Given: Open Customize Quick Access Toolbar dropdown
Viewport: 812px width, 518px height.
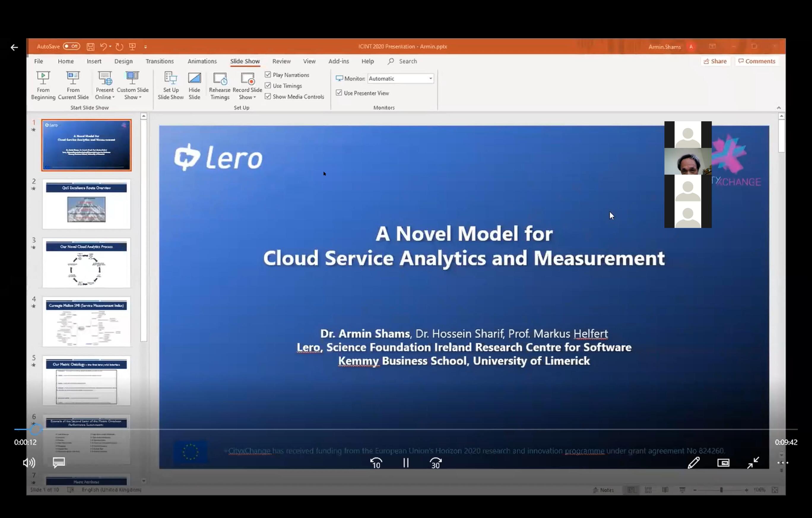Looking at the screenshot, I should [x=146, y=47].
